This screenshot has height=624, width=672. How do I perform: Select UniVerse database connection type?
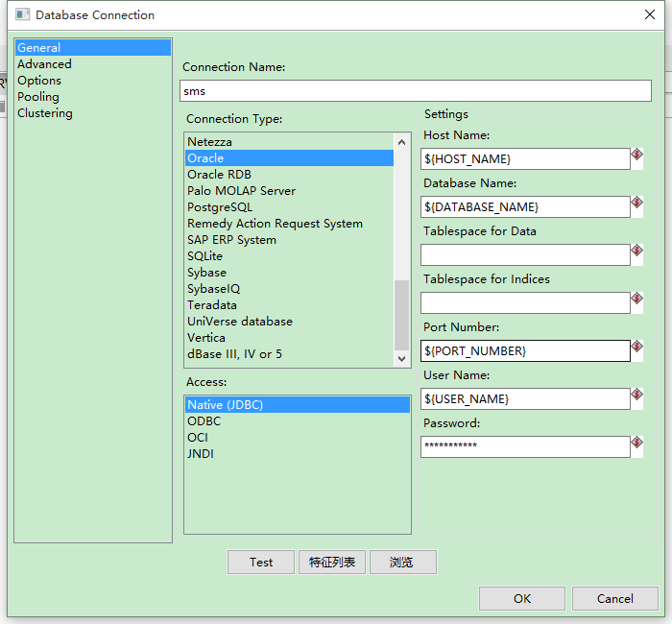(289, 321)
